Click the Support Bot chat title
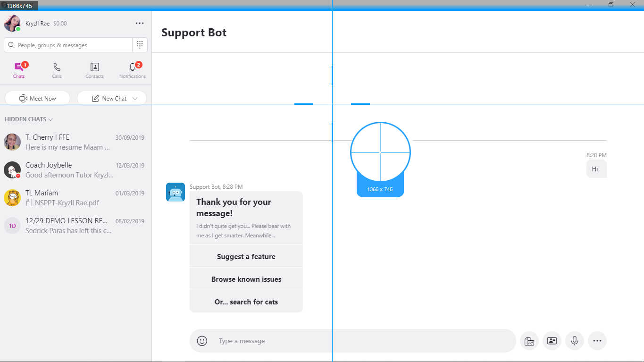The height and width of the screenshot is (362, 644). coord(194,33)
